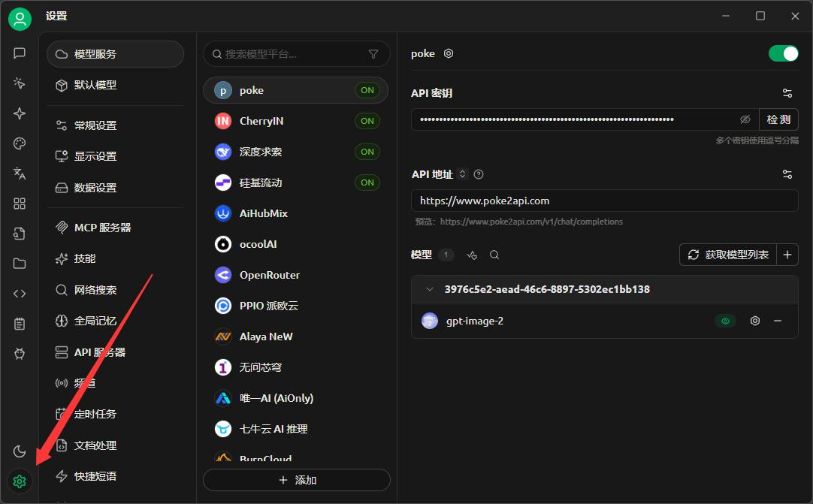Open the knowledge base document sidebar icon
The height and width of the screenshot is (504, 813).
pyautogui.click(x=20, y=234)
